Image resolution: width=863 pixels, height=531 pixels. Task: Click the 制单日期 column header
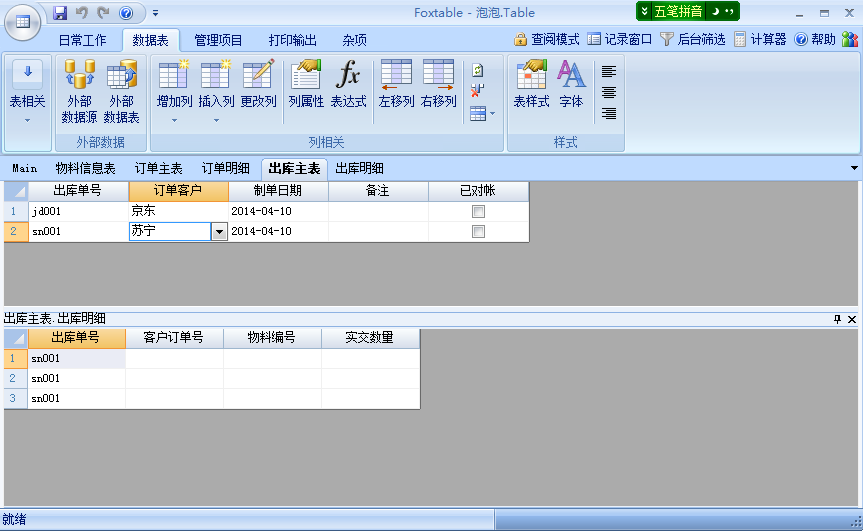coord(278,191)
